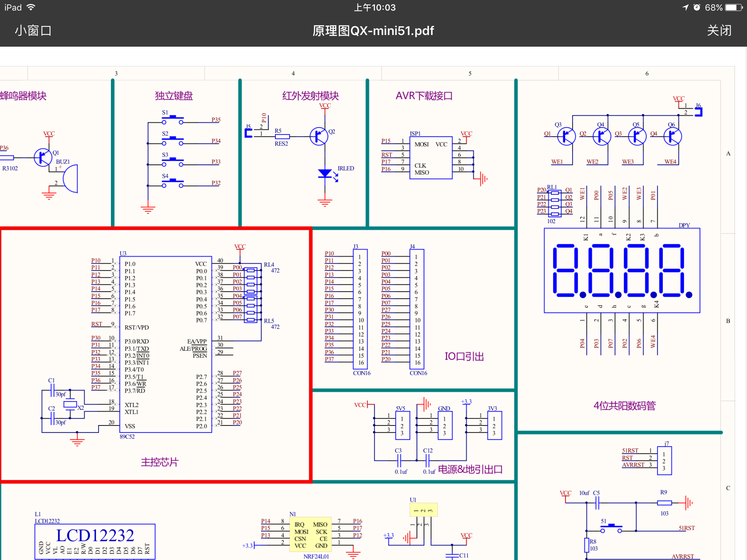
Task: Tap resistor R5 symbol
Action: click(282, 136)
